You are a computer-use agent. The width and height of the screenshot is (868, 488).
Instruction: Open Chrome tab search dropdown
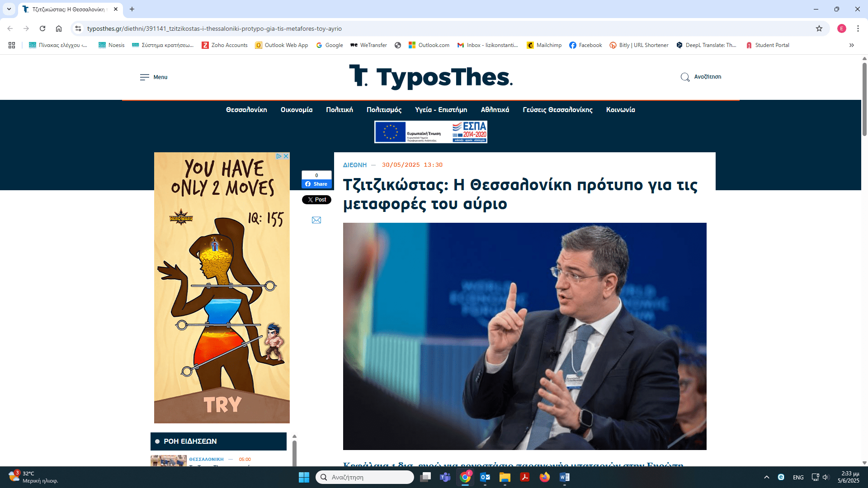[9, 9]
